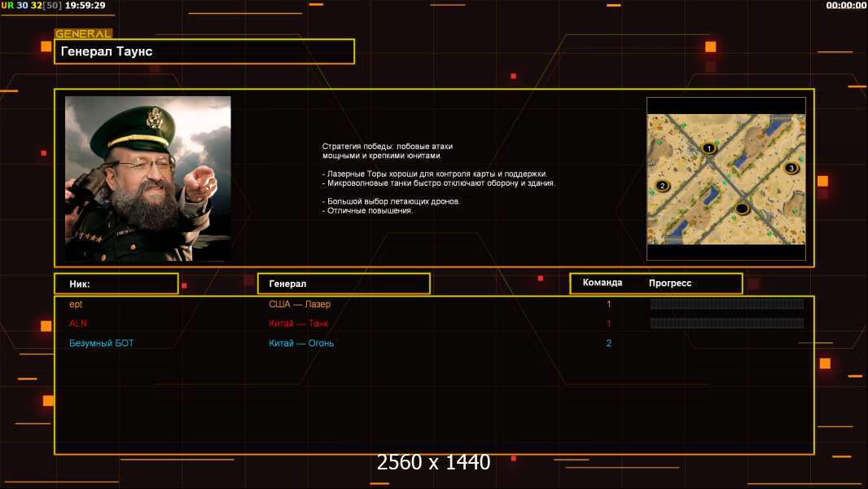Image resolution: width=868 pixels, height=489 pixels.
Task: Click start position marker 1 on the map
Action: [708, 148]
